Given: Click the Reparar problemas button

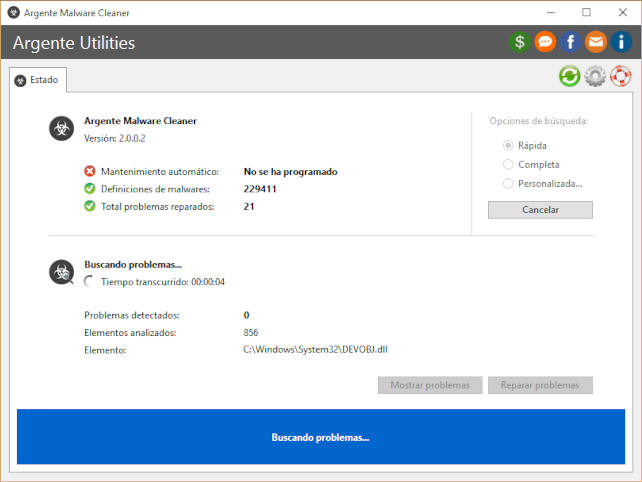Looking at the screenshot, I should pyautogui.click(x=540, y=385).
